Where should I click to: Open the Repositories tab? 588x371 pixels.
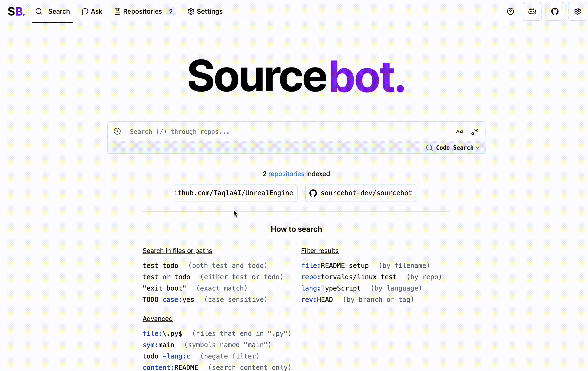click(142, 12)
